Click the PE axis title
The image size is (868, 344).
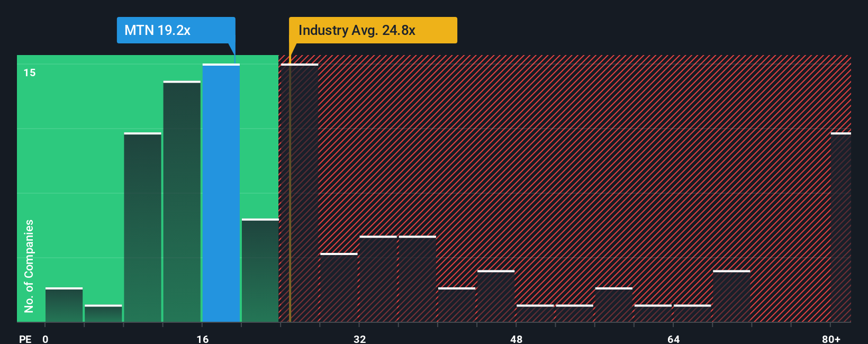pos(25,339)
